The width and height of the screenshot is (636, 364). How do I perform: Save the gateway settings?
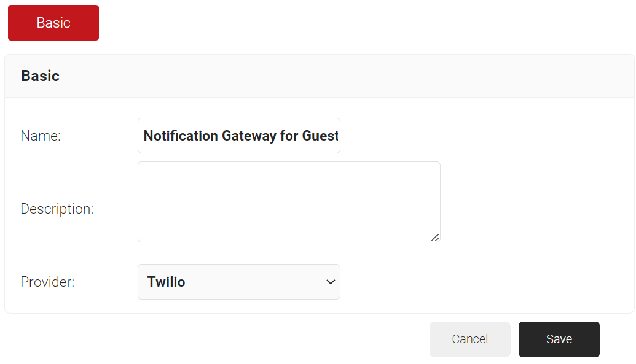(559, 339)
